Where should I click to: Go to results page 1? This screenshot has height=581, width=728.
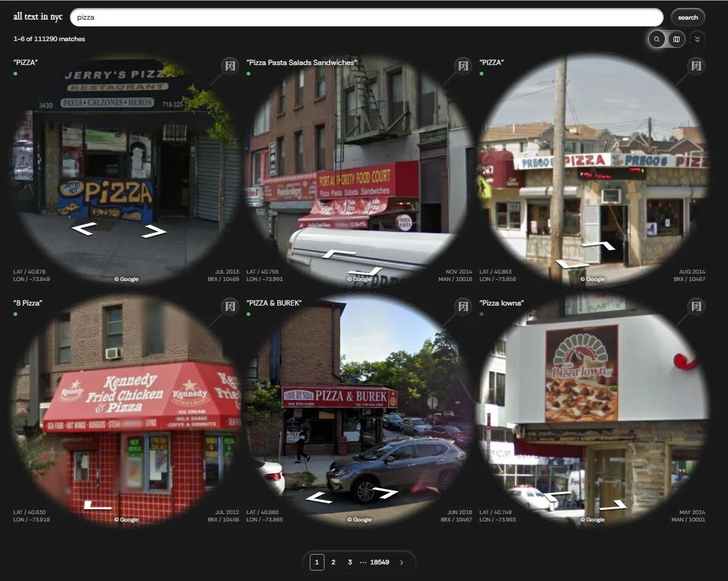(316, 562)
